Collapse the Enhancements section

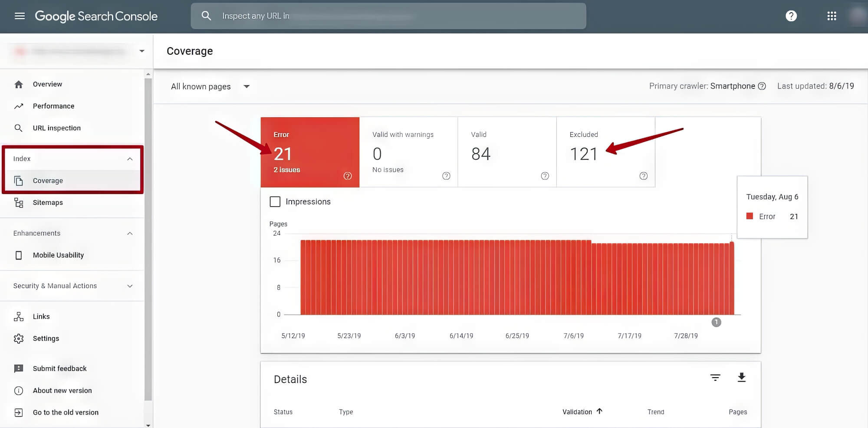pos(130,233)
